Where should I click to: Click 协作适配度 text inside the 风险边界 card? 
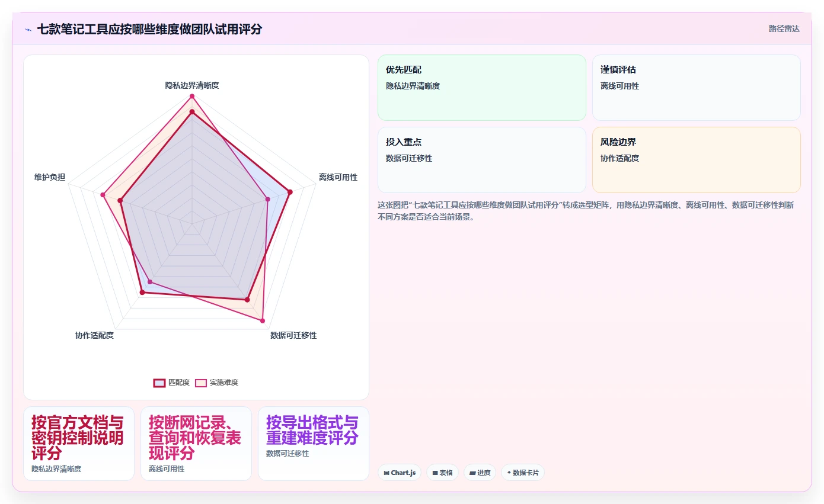pyautogui.click(x=619, y=158)
